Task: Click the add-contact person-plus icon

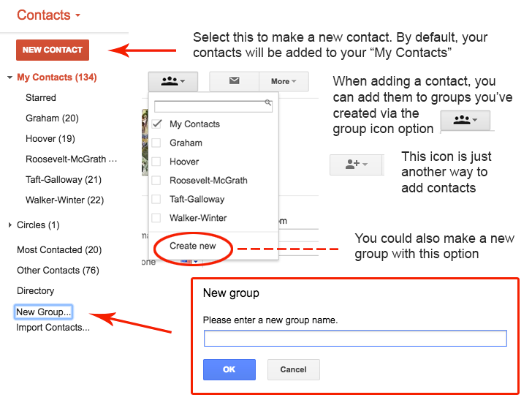Action: pyautogui.click(x=355, y=165)
